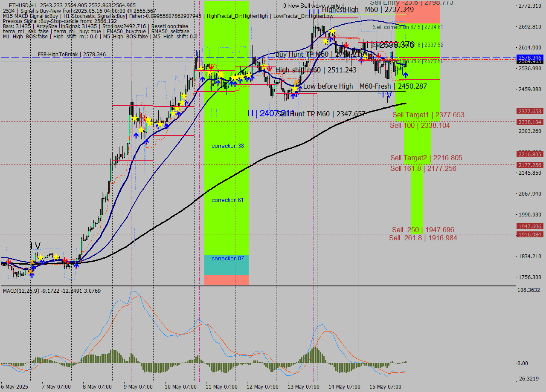Click the Sell Target1 | 2377.653 label

pyautogui.click(x=428, y=115)
